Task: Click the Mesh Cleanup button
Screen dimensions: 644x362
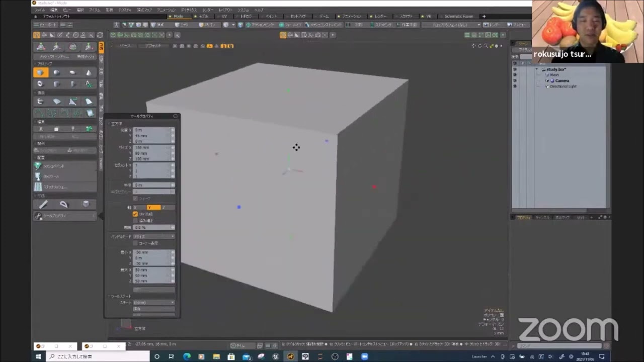Action: [x=54, y=57]
